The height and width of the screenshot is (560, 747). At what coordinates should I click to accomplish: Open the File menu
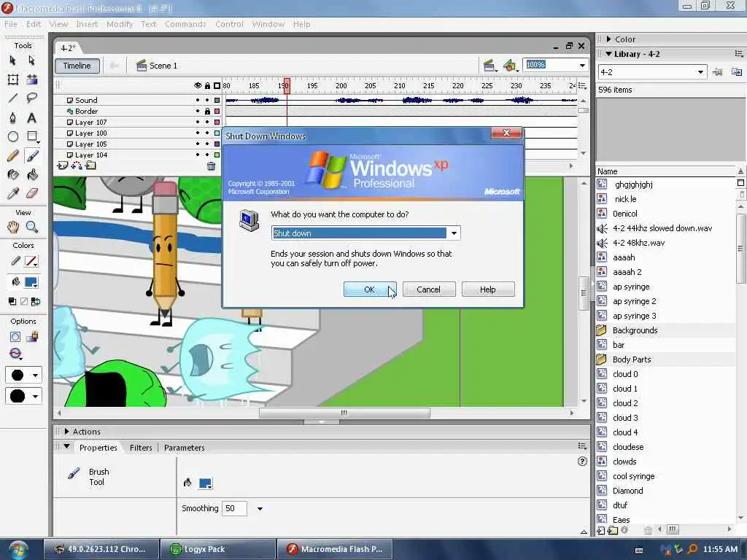(10, 24)
